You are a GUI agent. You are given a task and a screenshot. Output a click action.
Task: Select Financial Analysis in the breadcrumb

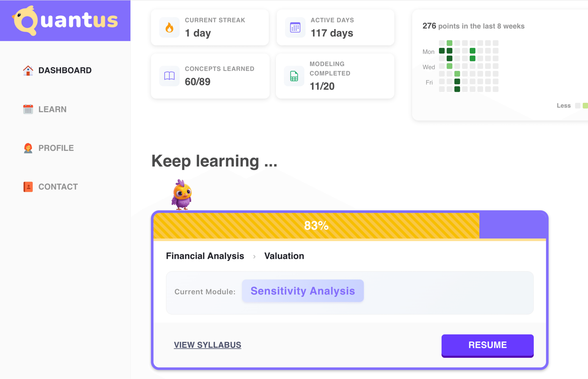205,256
